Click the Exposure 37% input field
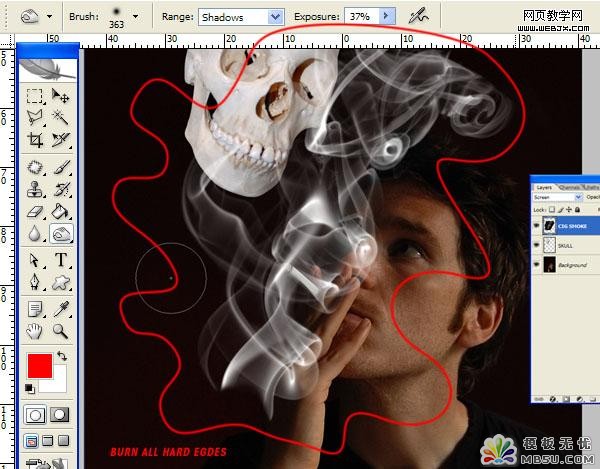 362,16
